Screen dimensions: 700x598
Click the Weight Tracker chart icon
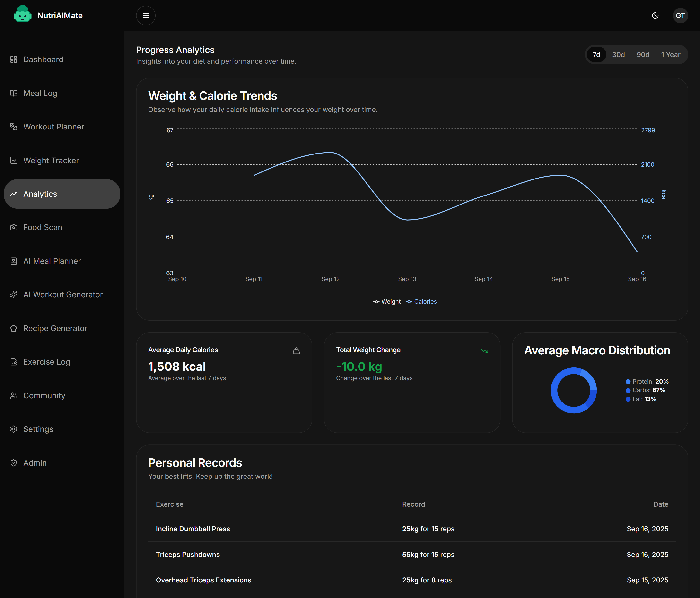[14, 160]
